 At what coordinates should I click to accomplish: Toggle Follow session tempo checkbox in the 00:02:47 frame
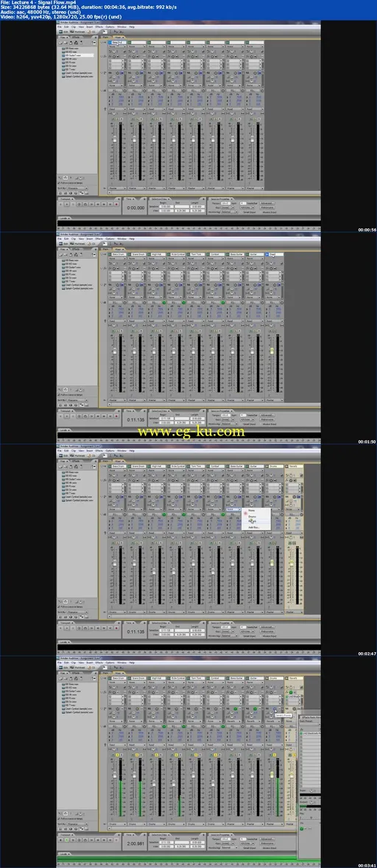point(59,606)
